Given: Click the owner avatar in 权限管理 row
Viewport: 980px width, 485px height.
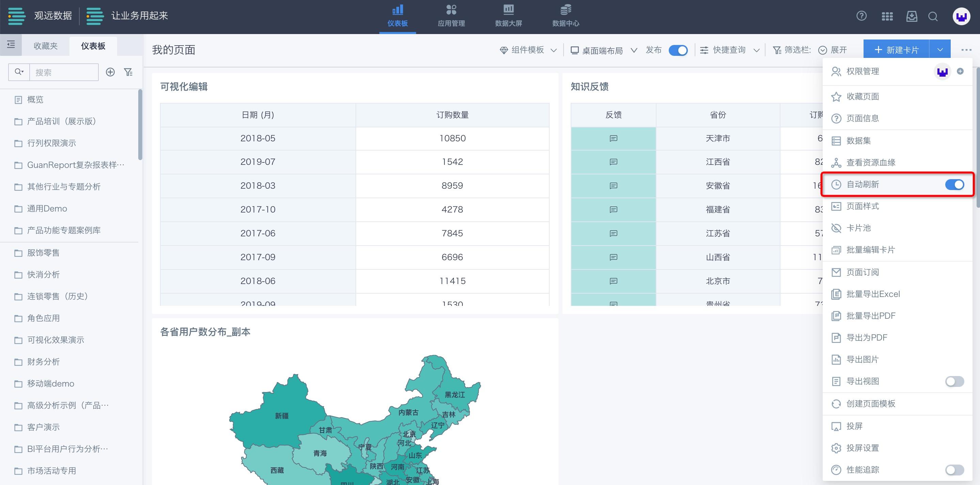Looking at the screenshot, I should coord(942,72).
